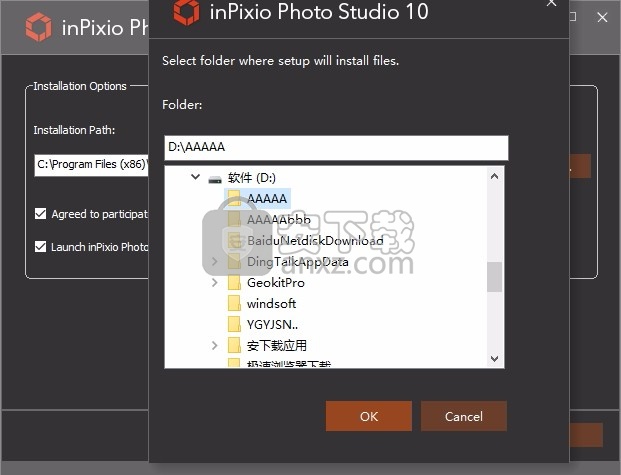Click the YGYJSN.. folder icon
This screenshot has height=475, width=621.
coord(234,324)
